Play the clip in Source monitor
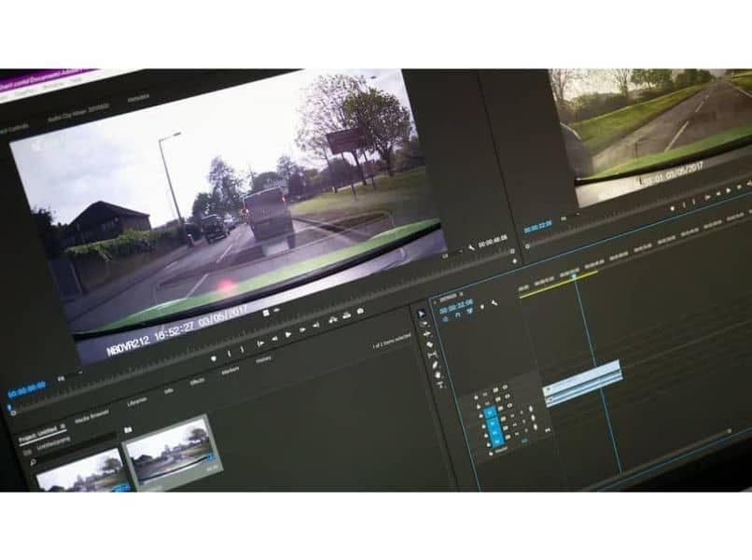The image size is (752, 560). 287,334
